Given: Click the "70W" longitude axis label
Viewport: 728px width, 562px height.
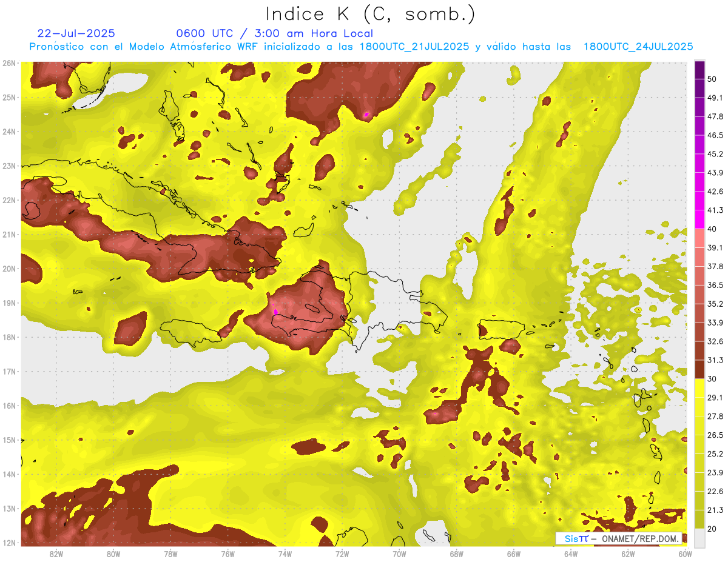Looking at the screenshot, I should point(399,554).
